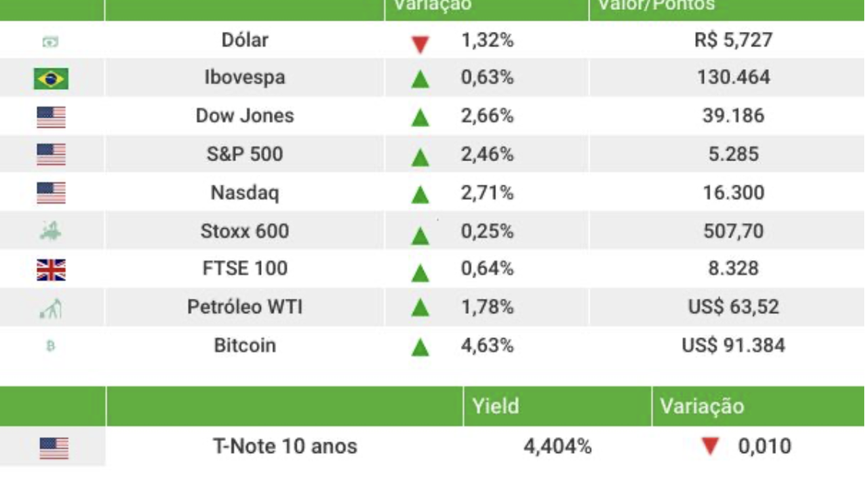Viewport: 868px width, 488px height.
Task: Click the green up arrow for Bitcoin
Action: pyautogui.click(x=420, y=348)
